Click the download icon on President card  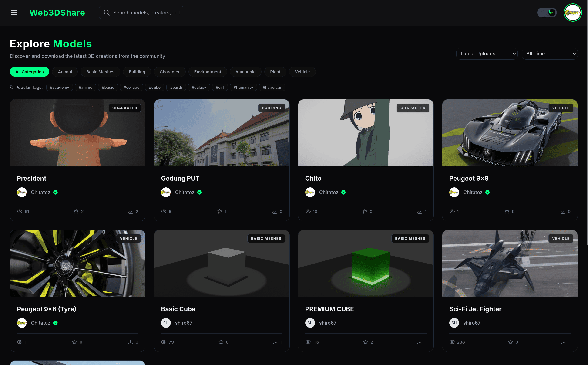click(x=131, y=211)
